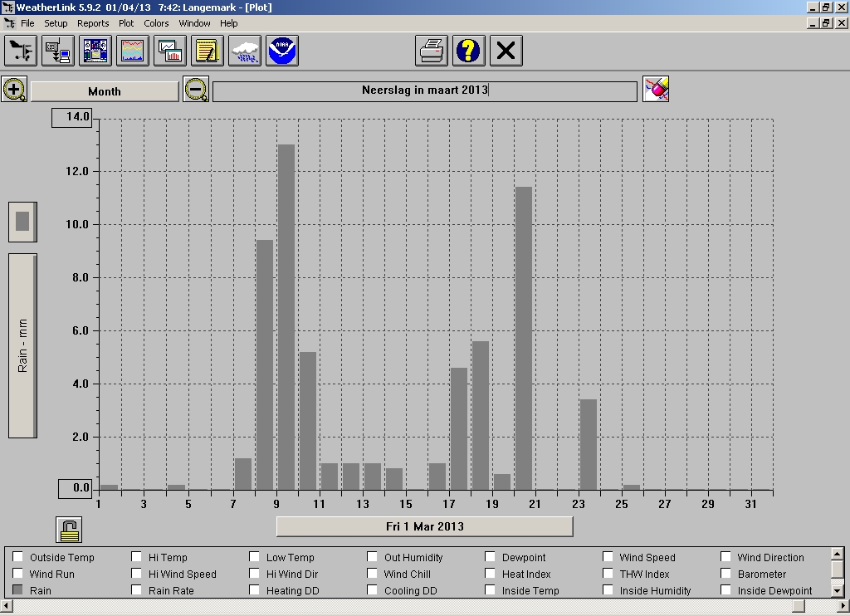This screenshot has width=850, height=616.
Task: Enable the Dewpoint checkbox
Action: coord(490,557)
